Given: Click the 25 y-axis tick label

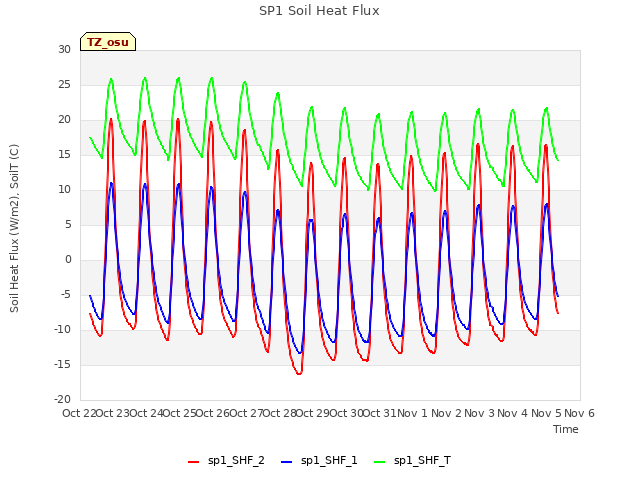Looking at the screenshot, I should point(64,84).
